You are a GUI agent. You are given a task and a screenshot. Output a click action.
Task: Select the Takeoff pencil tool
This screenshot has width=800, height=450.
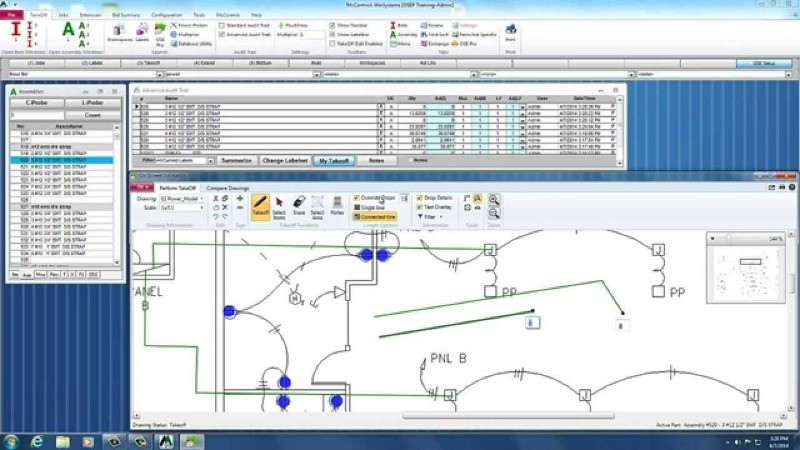pos(260,206)
